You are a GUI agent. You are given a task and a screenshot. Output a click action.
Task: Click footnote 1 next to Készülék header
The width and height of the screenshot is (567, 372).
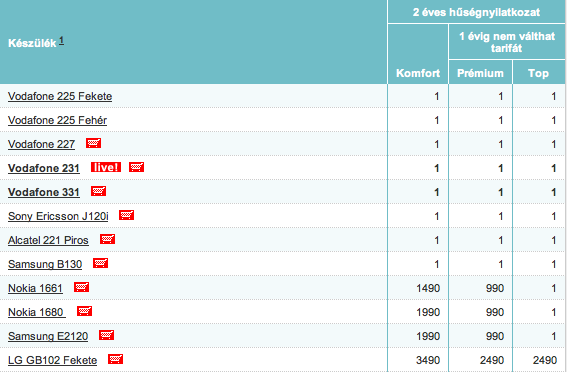(61, 40)
